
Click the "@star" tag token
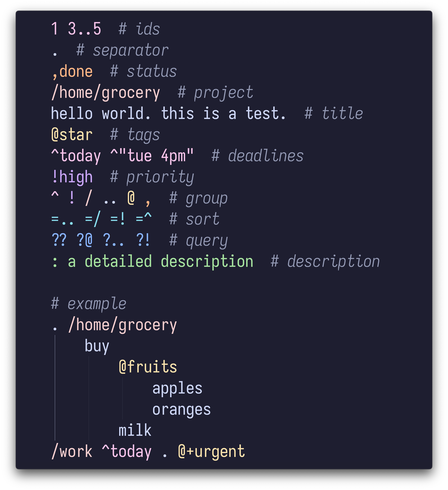point(72,135)
